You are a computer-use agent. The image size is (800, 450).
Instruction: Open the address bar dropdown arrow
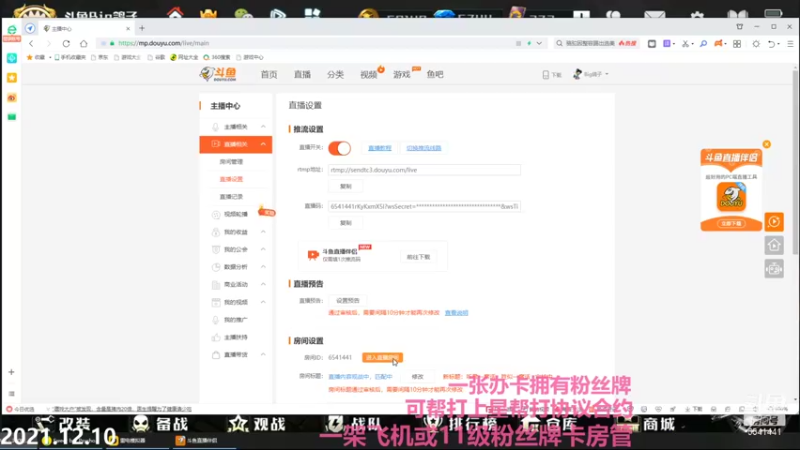(539, 43)
